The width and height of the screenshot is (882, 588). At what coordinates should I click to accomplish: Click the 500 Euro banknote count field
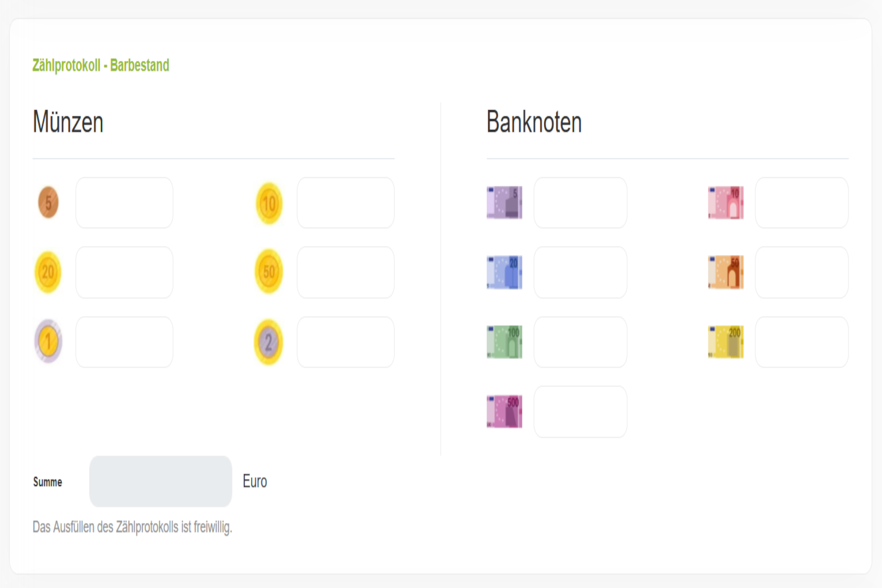click(580, 412)
